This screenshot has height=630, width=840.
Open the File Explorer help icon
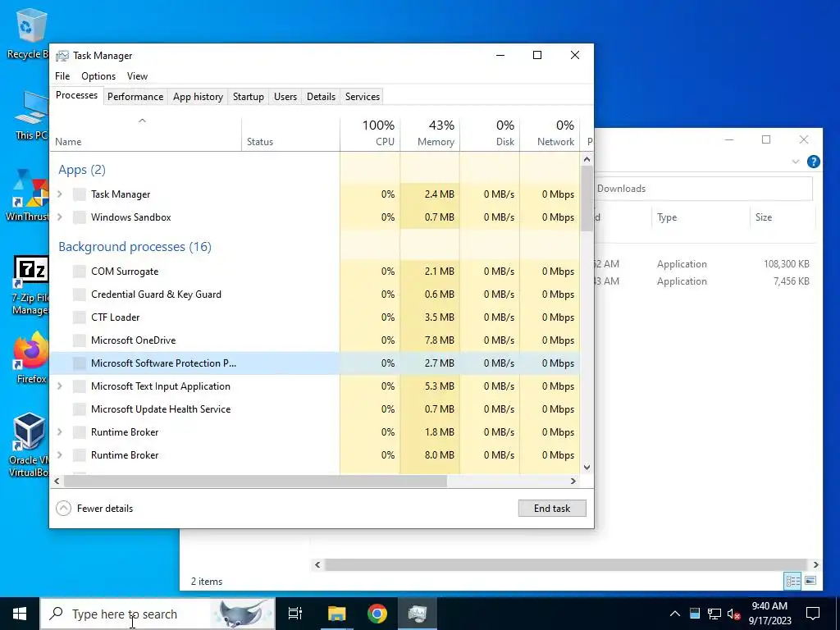pos(813,162)
